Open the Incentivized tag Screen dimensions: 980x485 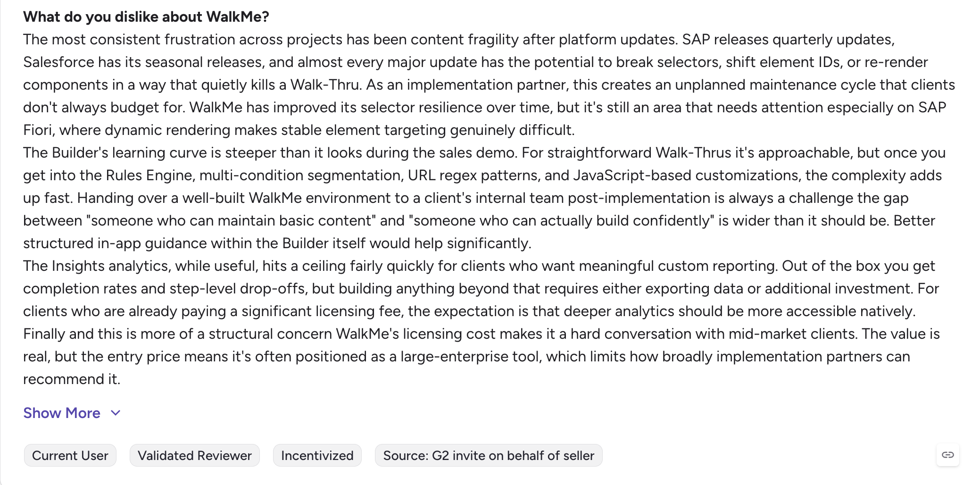coord(317,455)
